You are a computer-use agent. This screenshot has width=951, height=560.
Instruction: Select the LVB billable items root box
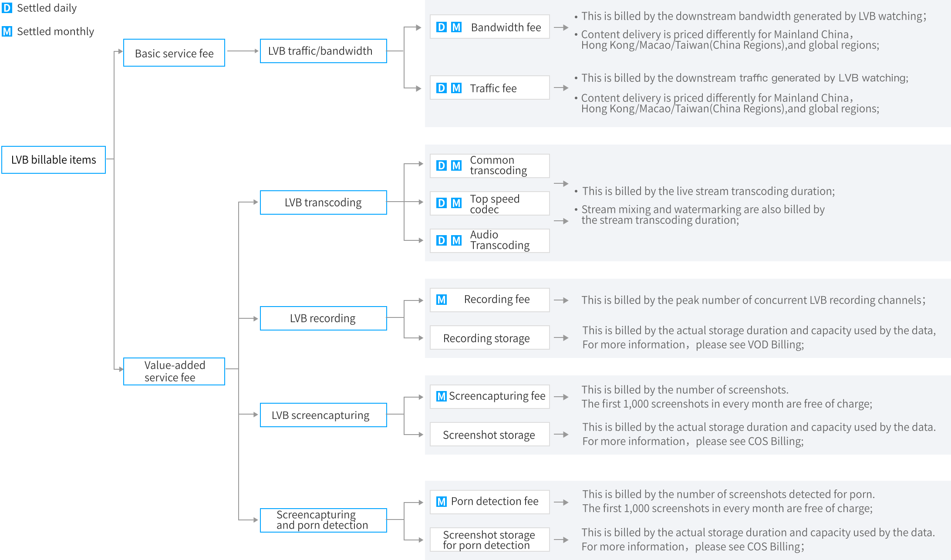[54, 160]
